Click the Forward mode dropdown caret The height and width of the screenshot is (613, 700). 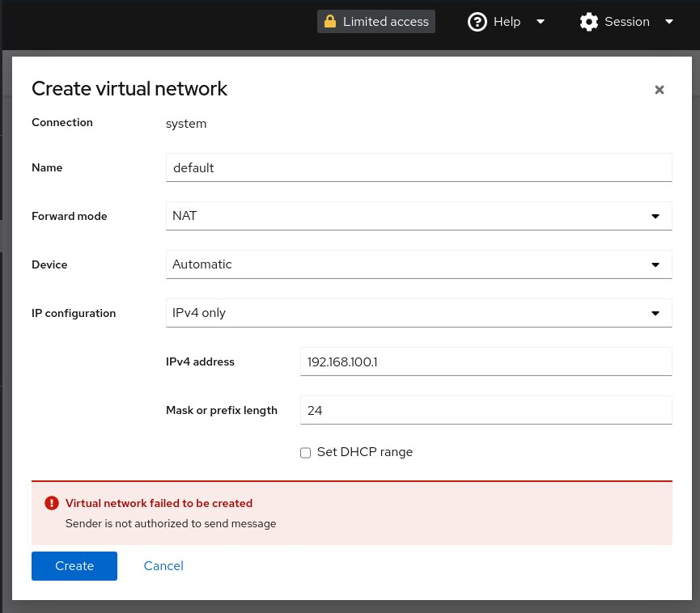(655, 216)
